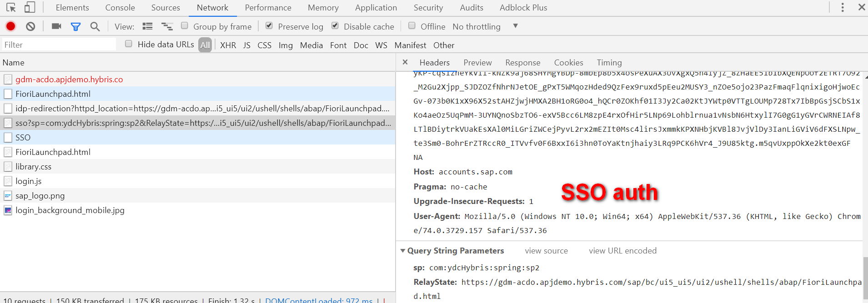Filter requests by Media

coord(311,45)
